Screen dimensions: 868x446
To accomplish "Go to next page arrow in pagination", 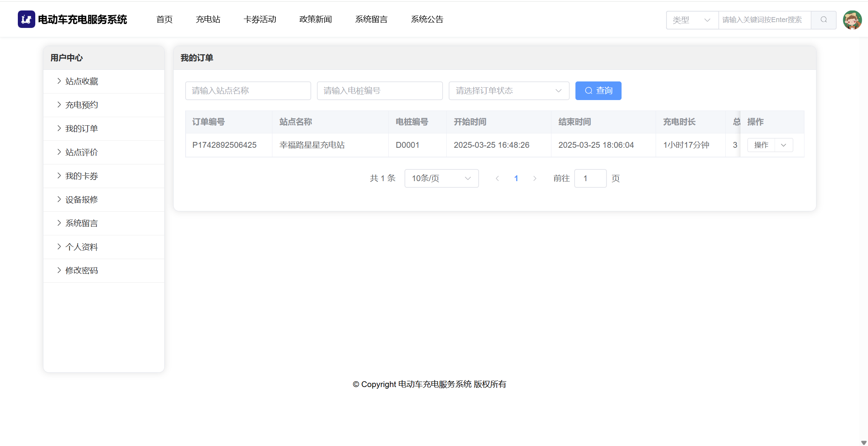I will point(535,178).
